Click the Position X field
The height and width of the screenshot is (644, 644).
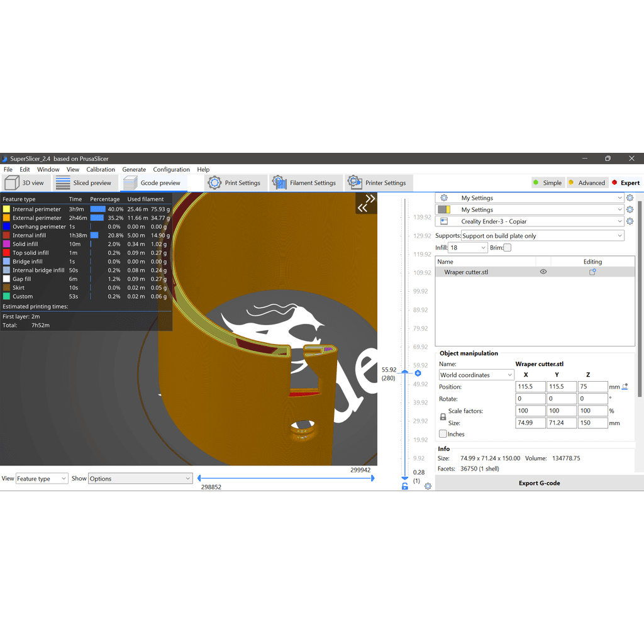tap(530, 387)
